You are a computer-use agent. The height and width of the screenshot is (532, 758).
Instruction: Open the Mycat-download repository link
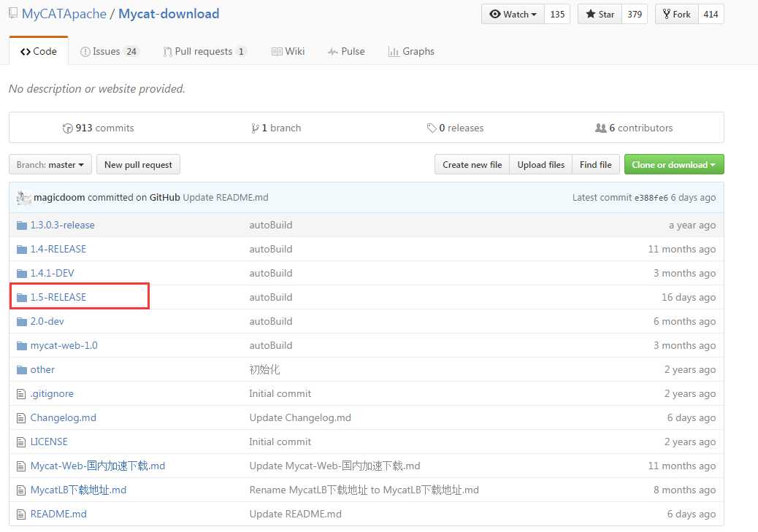coord(169,14)
